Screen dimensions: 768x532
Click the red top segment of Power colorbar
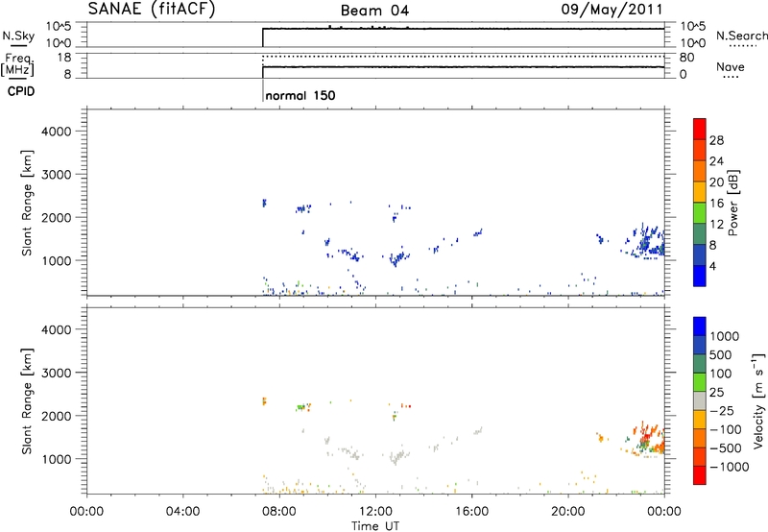click(x=700, y=129)
